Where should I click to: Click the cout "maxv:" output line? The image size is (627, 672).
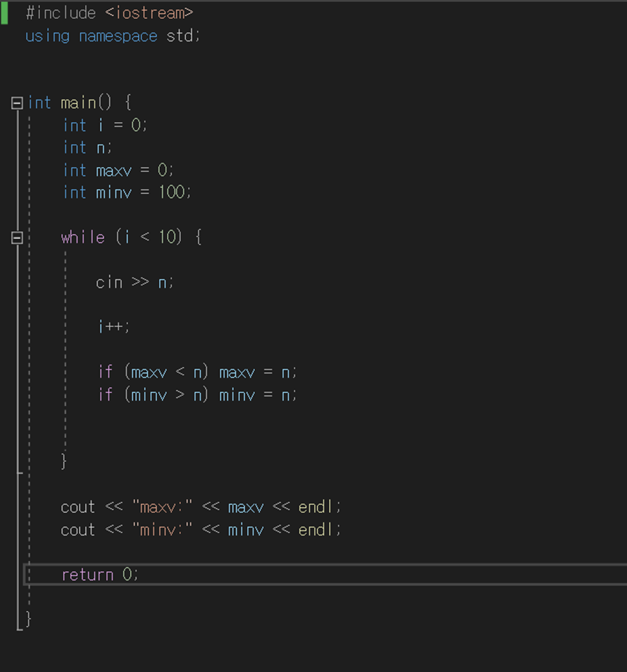pyautogui.click(x=201, y=507)
